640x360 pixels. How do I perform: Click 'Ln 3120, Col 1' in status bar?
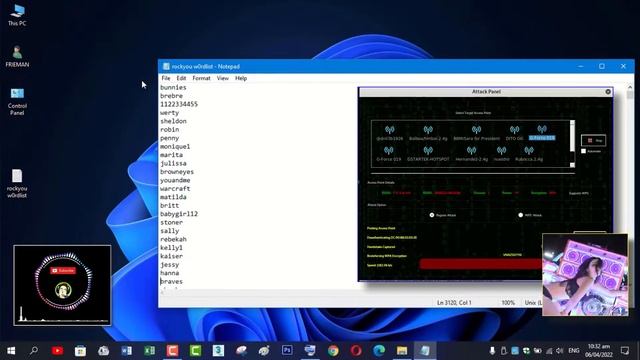(x=454, y=303)
